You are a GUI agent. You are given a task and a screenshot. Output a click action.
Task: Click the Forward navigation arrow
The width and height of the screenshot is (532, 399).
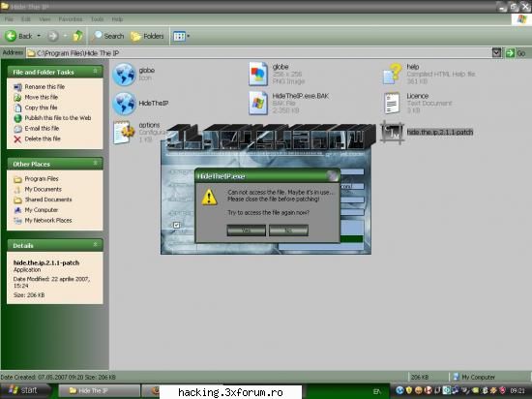(52, 36)
